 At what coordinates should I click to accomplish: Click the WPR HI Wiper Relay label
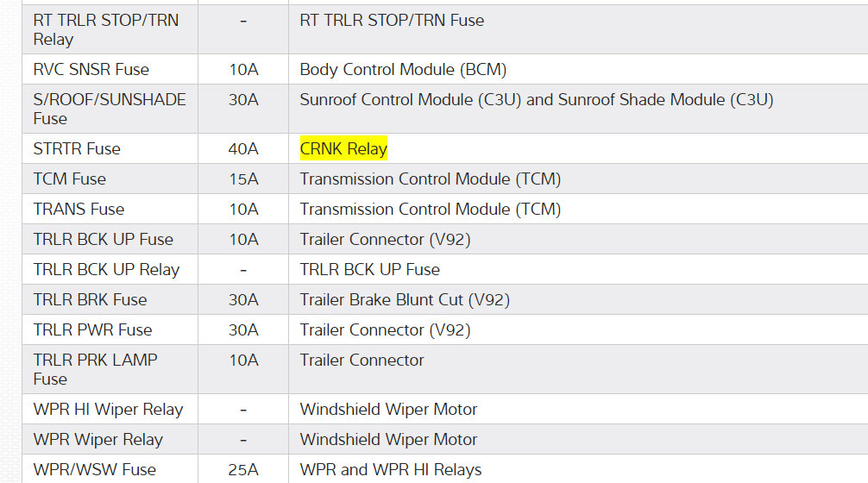[x=108, y=410]
